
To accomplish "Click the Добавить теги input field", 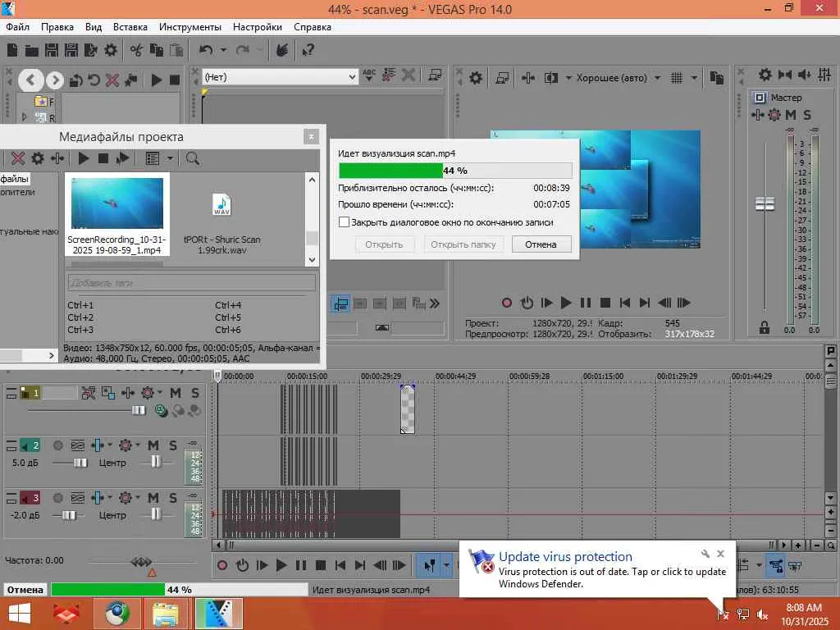I will [192, 283].
